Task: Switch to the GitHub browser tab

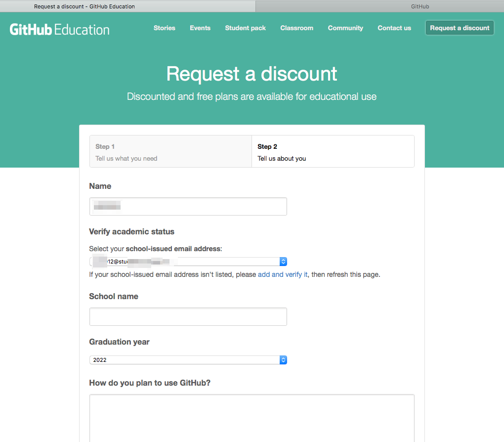Action: pos(420,6)
